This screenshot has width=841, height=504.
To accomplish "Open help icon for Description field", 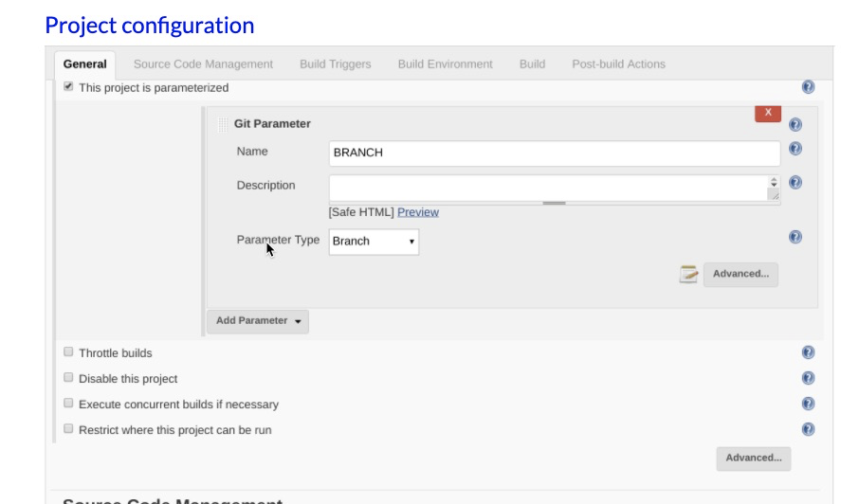I will point(795,182).
